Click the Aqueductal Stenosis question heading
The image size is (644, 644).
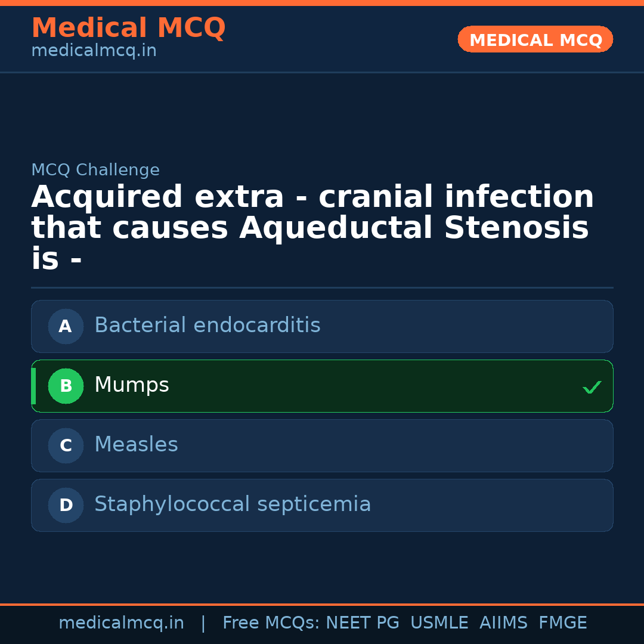point(312,228)
